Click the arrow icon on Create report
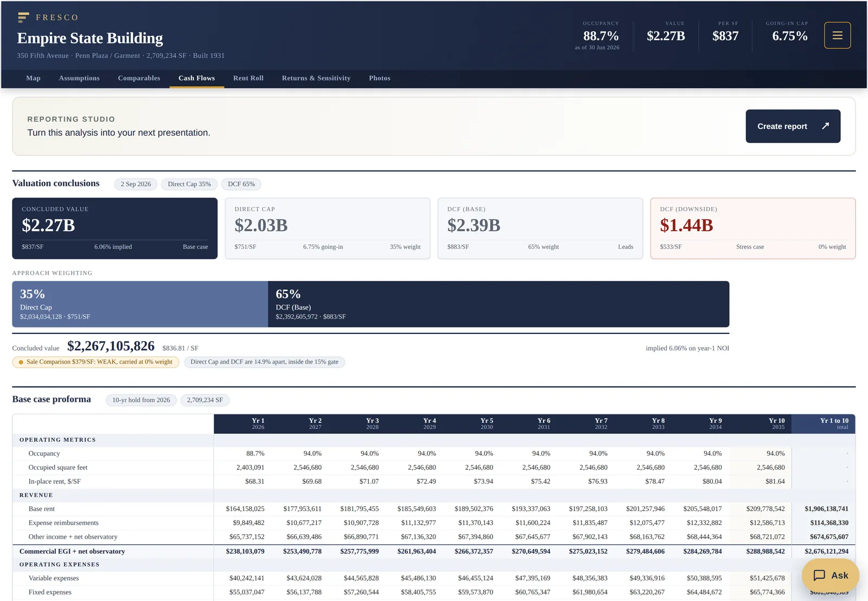 point(825,126)
